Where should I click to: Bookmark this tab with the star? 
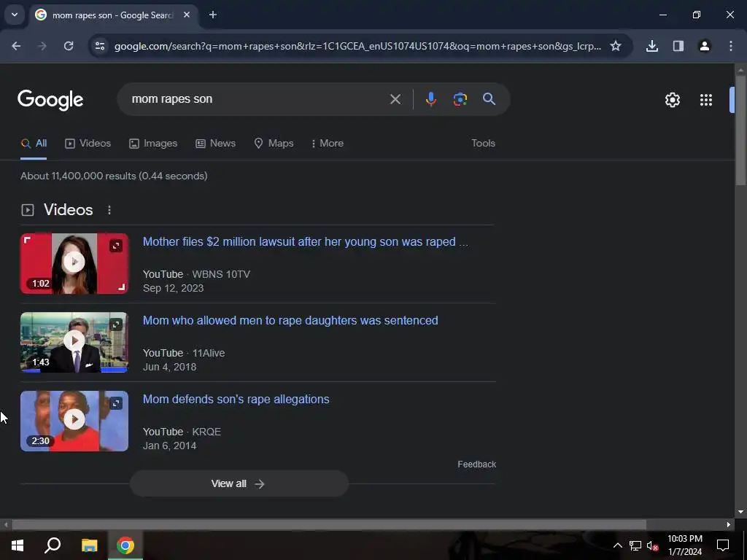point(616,46)
